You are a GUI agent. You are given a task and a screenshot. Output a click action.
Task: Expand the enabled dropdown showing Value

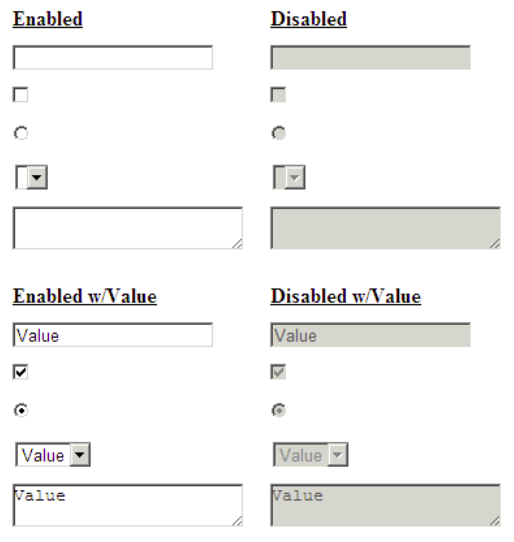click(x=53, y=455)
